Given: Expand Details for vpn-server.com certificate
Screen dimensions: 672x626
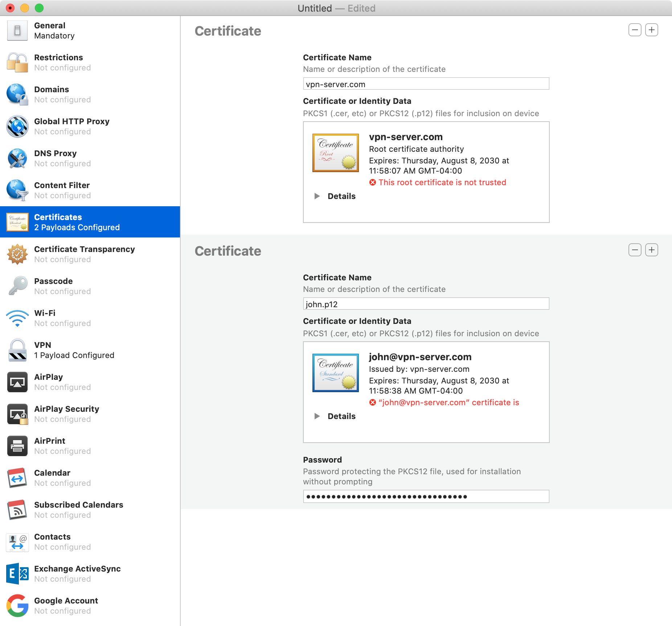Looking at the screenshot, I should coord(317,196).
